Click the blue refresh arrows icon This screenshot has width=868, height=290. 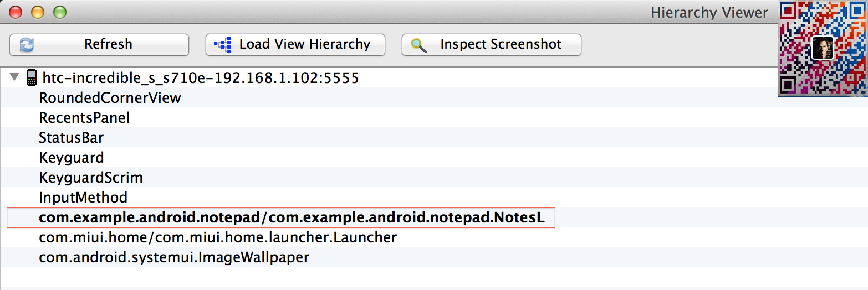click(26, 45)
